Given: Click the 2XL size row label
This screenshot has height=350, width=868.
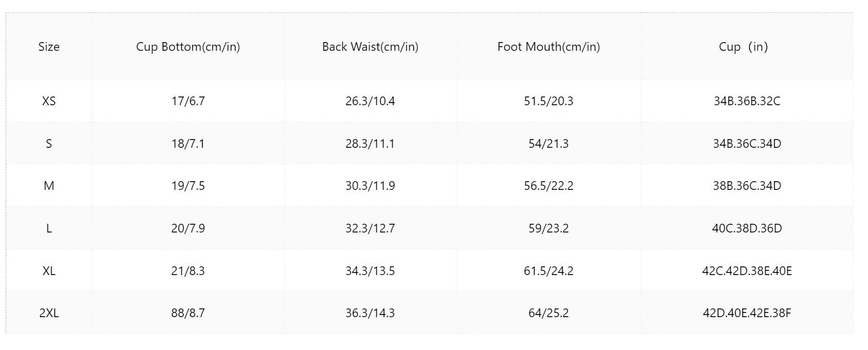Looking at the screenshot, I should click(x=49, y=313).
